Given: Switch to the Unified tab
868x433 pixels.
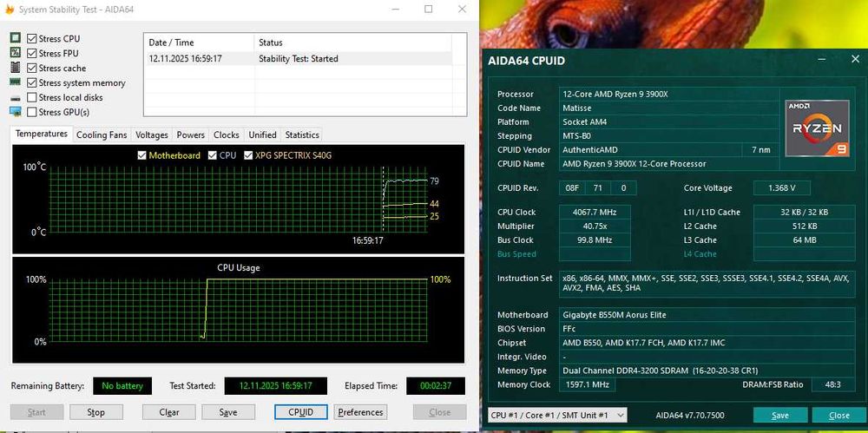Looking at the screenshot, I should (262, 135).
